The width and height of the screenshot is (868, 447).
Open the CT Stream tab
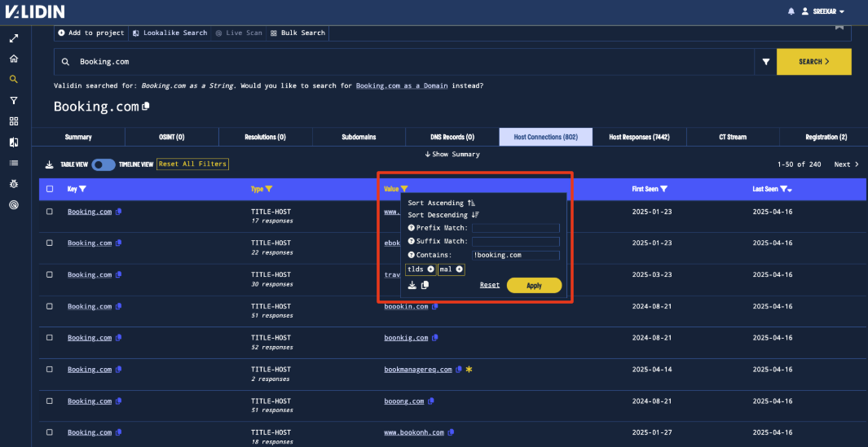[x=733, y=137]
